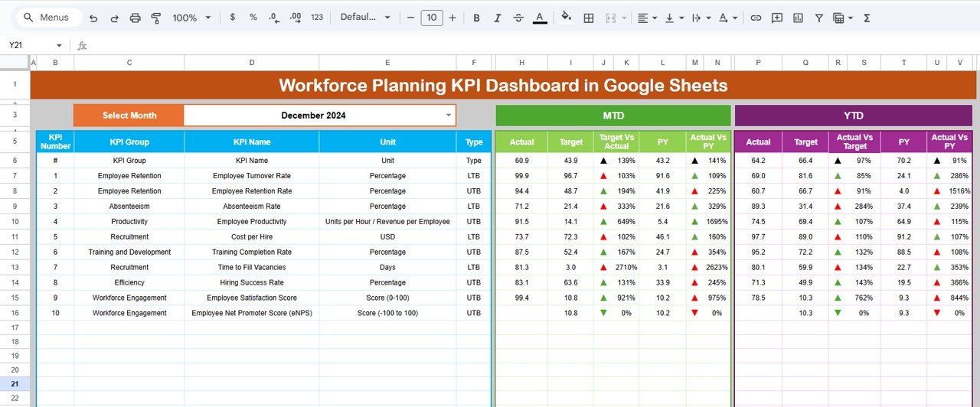Undo the last action

(93, 18)
